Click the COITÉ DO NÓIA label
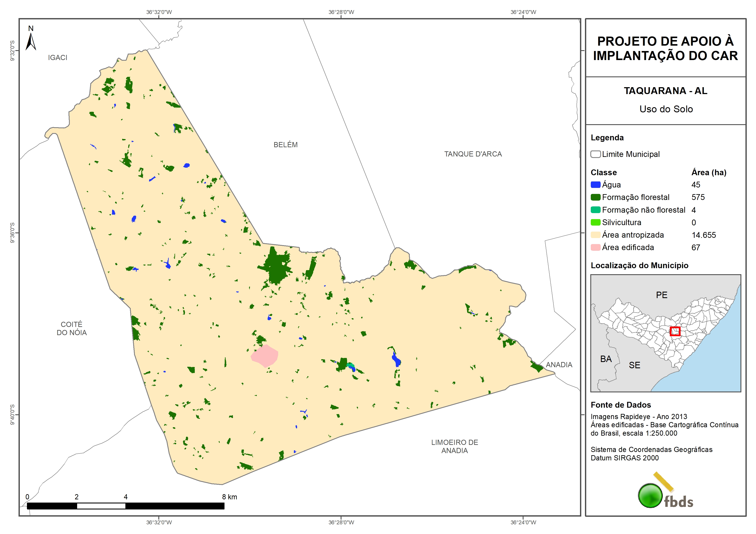The image size is (756, 534). 72,328
